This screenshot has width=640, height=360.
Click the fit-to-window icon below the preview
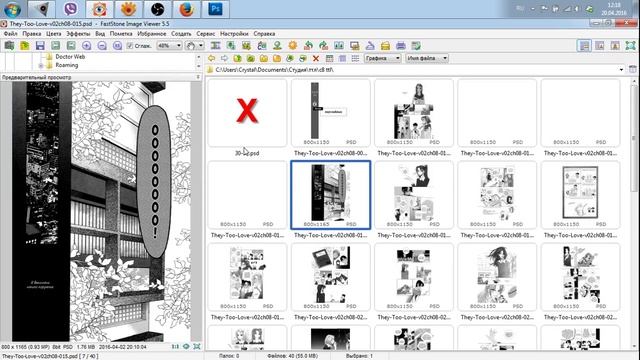tap(197, 347)
